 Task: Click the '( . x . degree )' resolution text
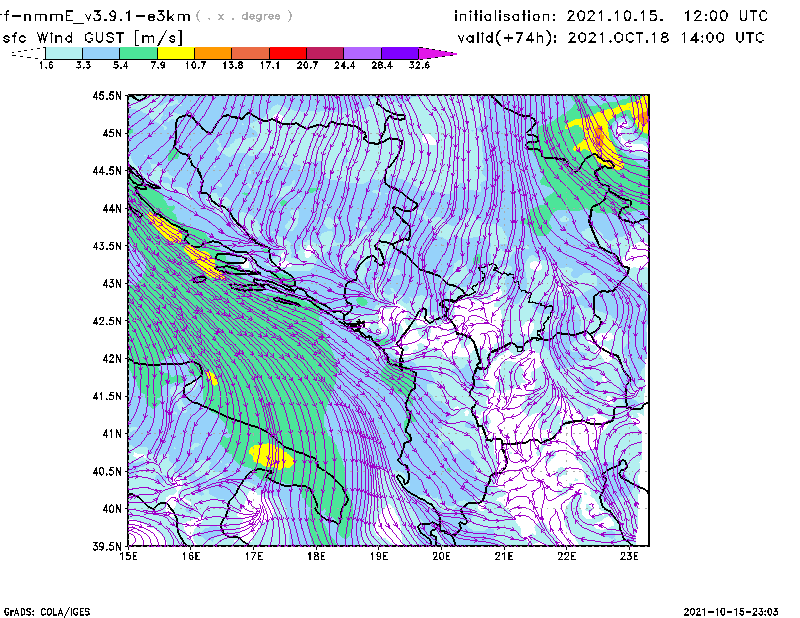(x=245, y=17)
